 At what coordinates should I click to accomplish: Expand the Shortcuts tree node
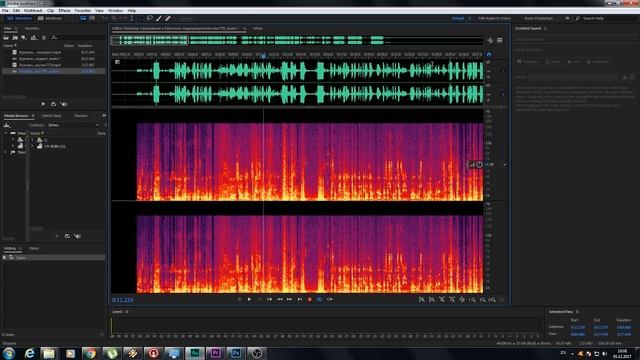click(6, 152)
